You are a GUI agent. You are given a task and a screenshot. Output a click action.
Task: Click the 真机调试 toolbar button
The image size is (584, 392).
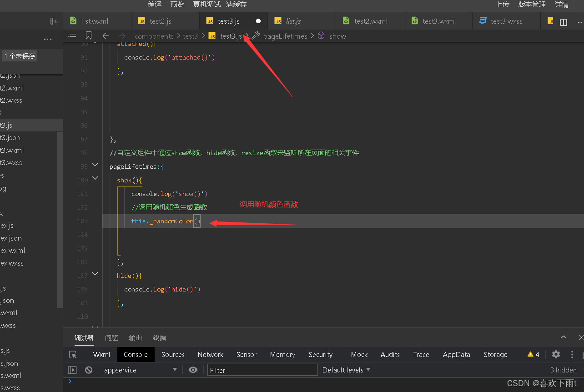(x=206, y=5)
